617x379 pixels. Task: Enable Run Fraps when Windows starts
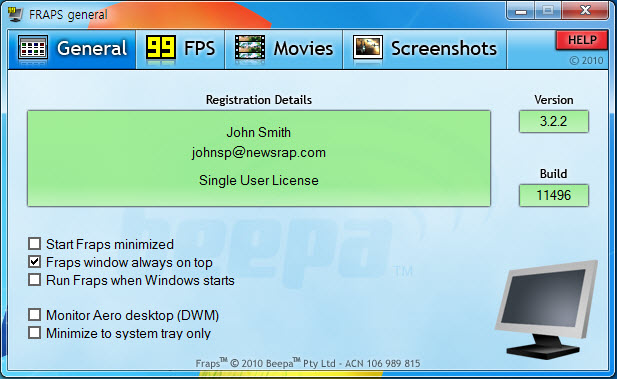[x=35, y=280]
